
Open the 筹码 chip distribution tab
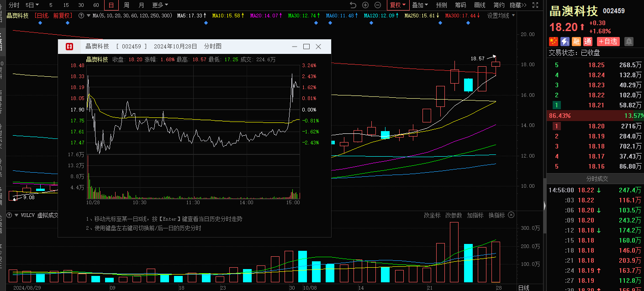click(460, 5)
